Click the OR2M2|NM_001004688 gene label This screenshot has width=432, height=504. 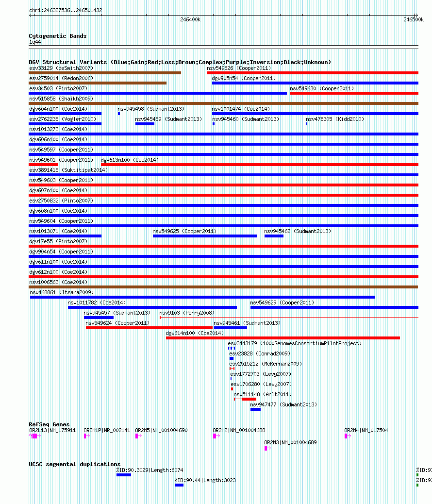coord(239,430)
